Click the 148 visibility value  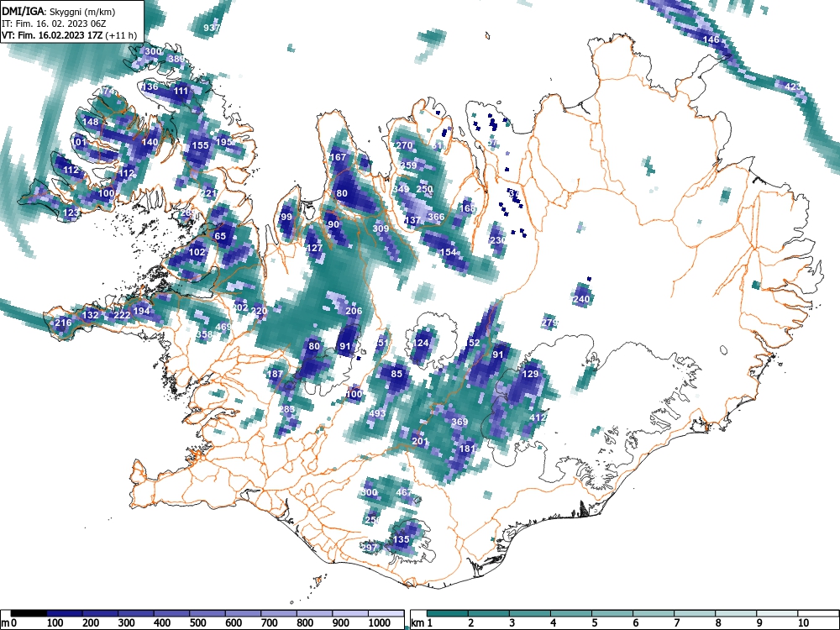pyautogui.click(x=90, y=122)
